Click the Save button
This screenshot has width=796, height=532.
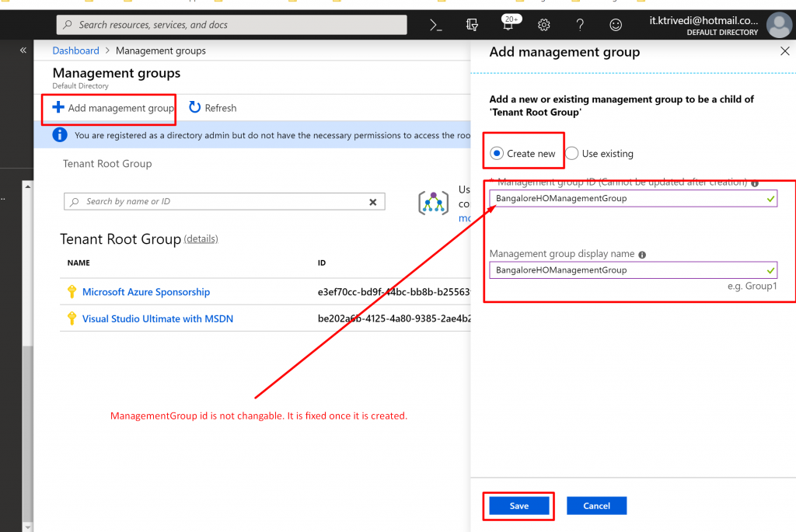pyautogui.click(x=519, y=506)
